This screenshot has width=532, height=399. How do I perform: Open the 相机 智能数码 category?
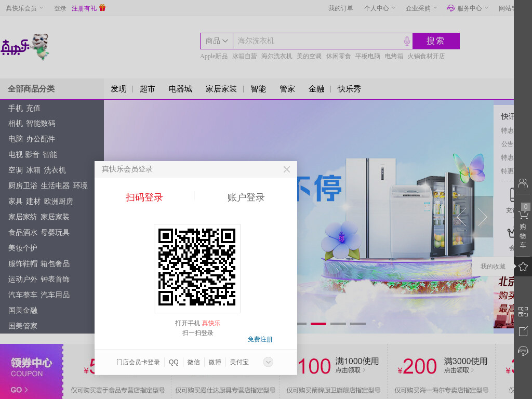tap(32, 123)
